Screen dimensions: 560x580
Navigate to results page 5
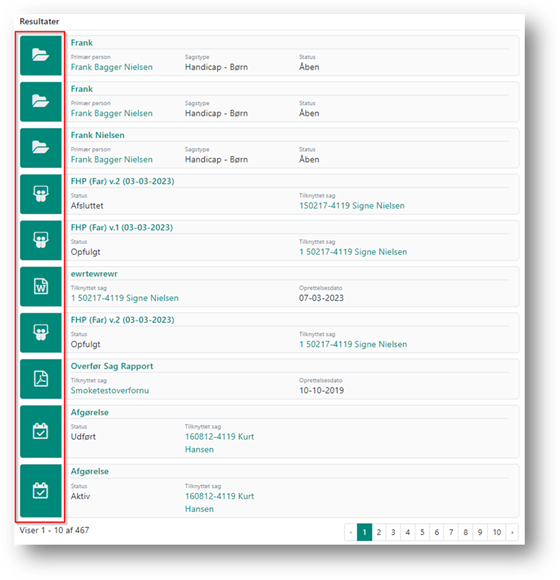[422, 532]
